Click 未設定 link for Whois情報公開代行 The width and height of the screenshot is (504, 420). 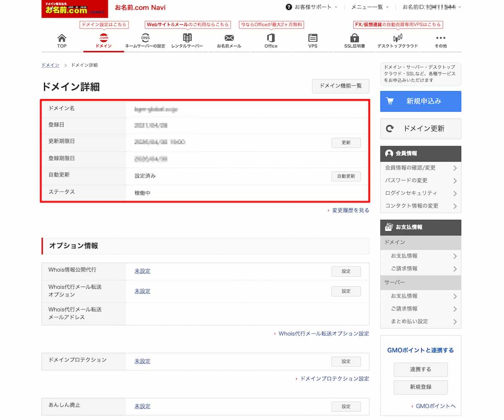pyautogui.click(x=142, y=271)
